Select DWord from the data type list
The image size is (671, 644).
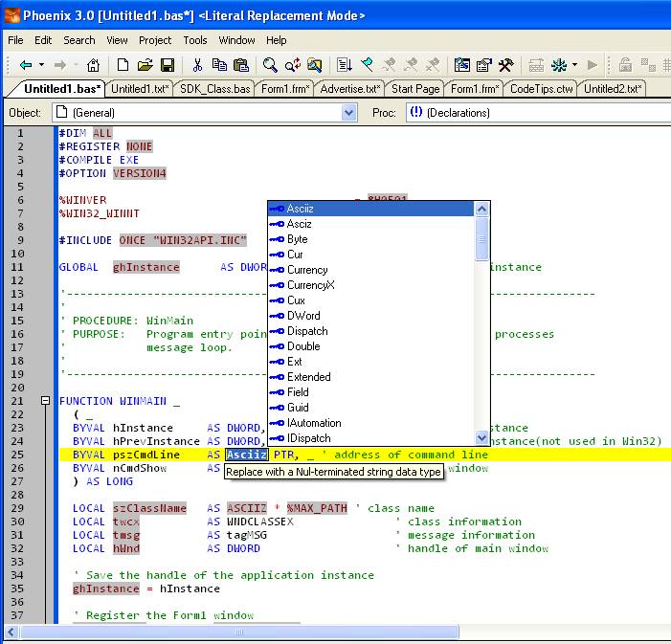click(x=370, y=316)
